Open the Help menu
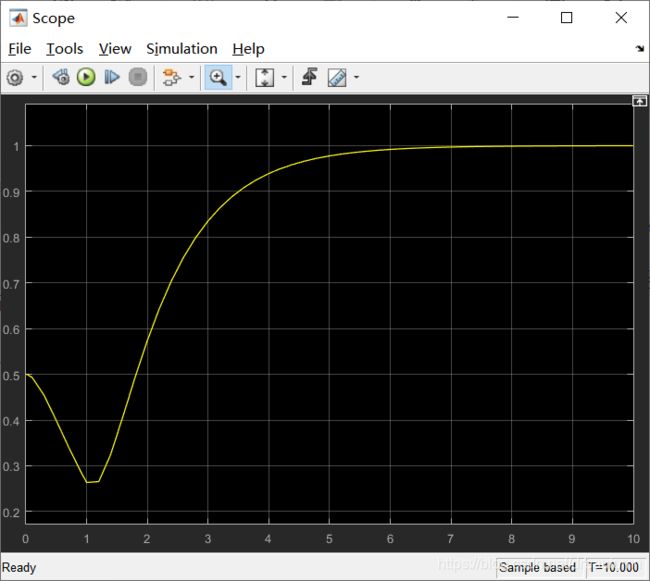This screenshot has width=650, height=581. tap(248, 49)
